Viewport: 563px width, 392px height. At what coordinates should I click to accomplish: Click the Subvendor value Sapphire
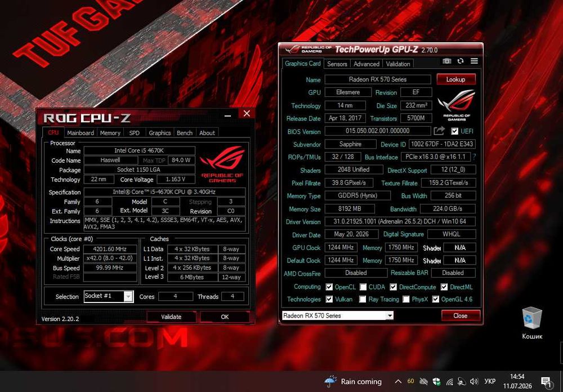[x=350, y=144]
